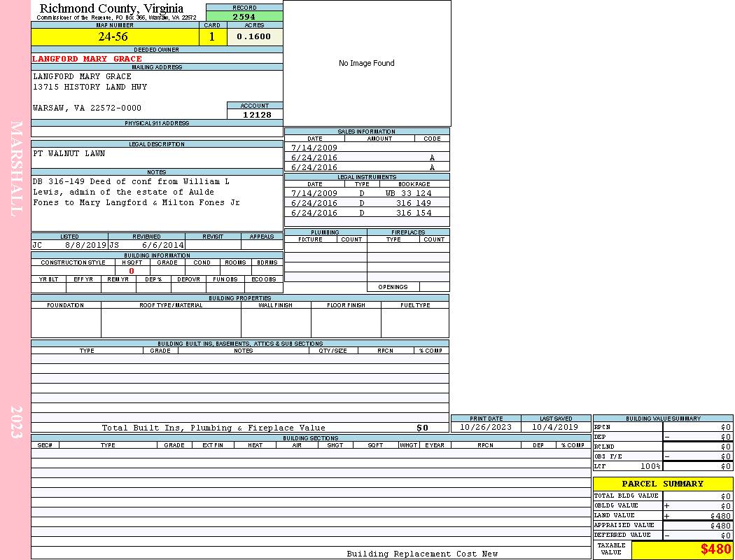735x560 pixels.
Task: Select the red deeded owner name
Action: (87, 59)
